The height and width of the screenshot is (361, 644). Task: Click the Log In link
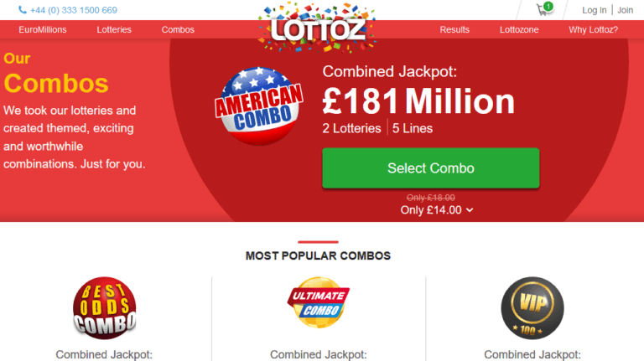coord(595,10)
